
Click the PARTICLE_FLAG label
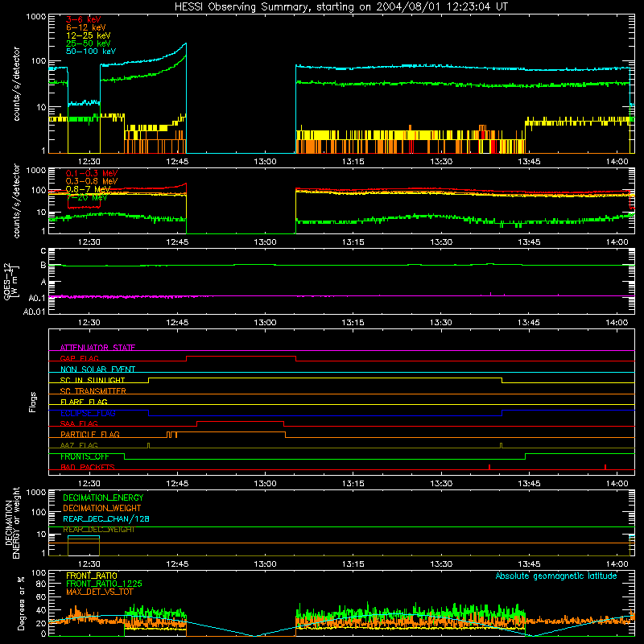[x=90, y=434]
